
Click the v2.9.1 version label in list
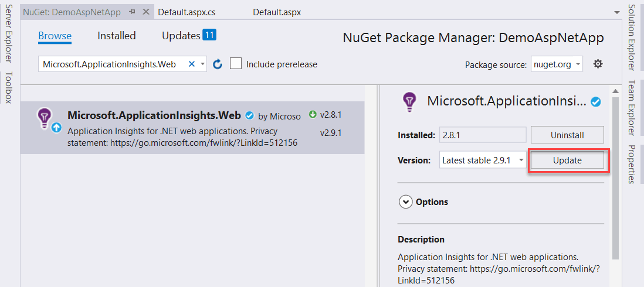coord(331,134)
